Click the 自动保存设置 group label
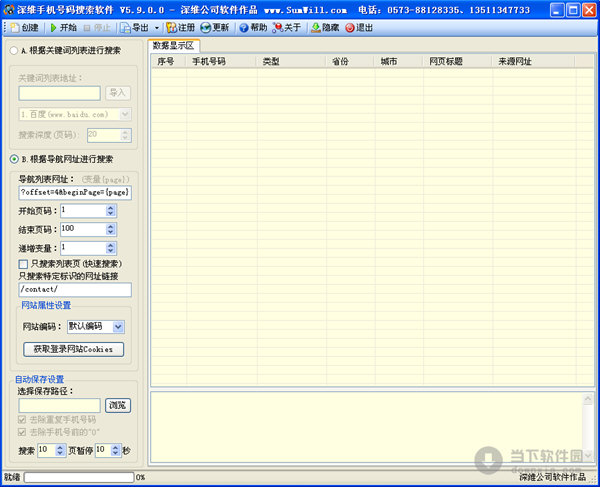The width and height of the screenshot is (600, 487). coord(39,380)
